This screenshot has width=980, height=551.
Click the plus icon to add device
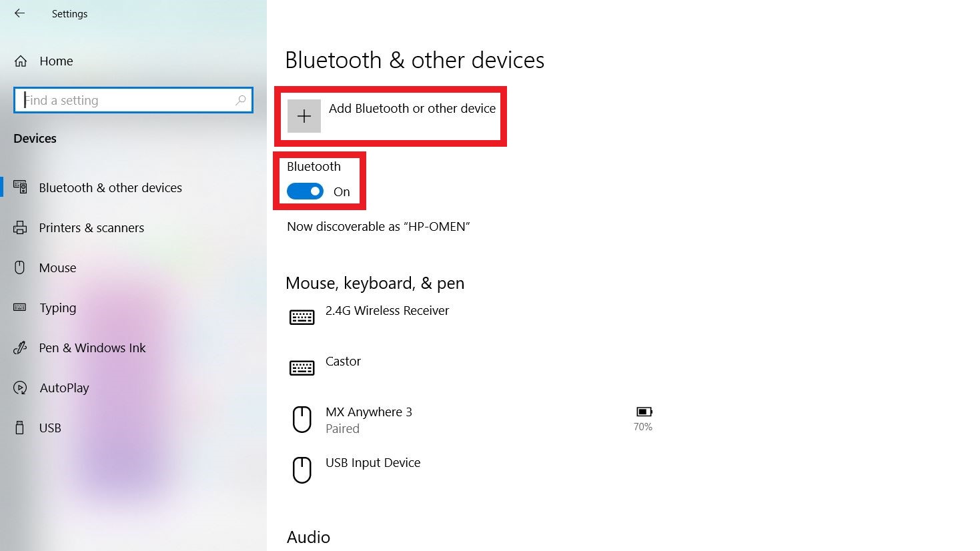point(304,116)
